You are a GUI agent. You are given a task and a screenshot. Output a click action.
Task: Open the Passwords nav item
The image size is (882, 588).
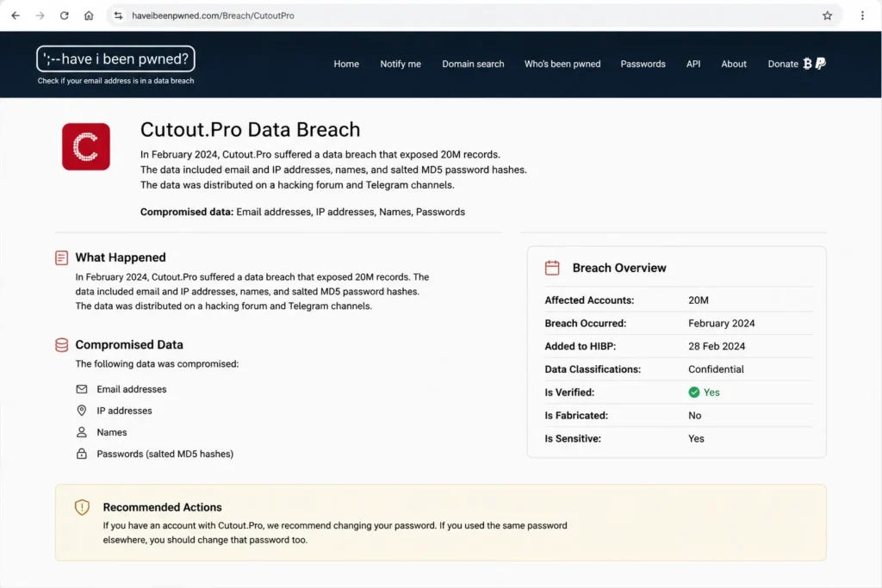tap(643, 64)
